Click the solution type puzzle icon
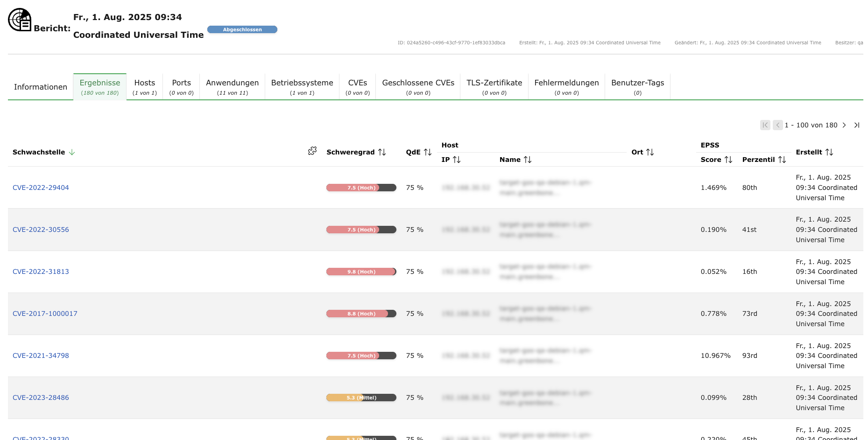Viewport: 868px width, 440px height. coord(312,151)
